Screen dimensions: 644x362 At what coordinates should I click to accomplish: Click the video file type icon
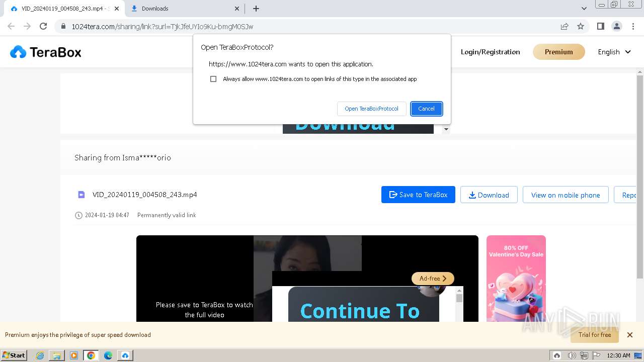pyautogui.click(x=81, y=195)
